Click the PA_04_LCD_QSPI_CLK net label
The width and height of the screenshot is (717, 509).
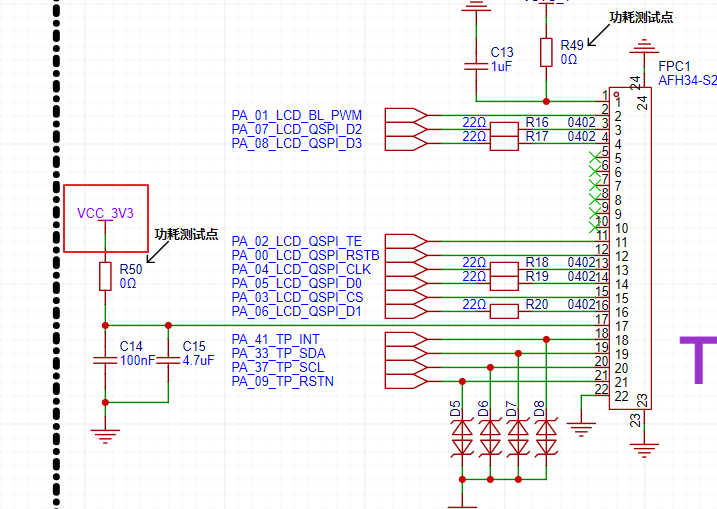pos(301,269)
